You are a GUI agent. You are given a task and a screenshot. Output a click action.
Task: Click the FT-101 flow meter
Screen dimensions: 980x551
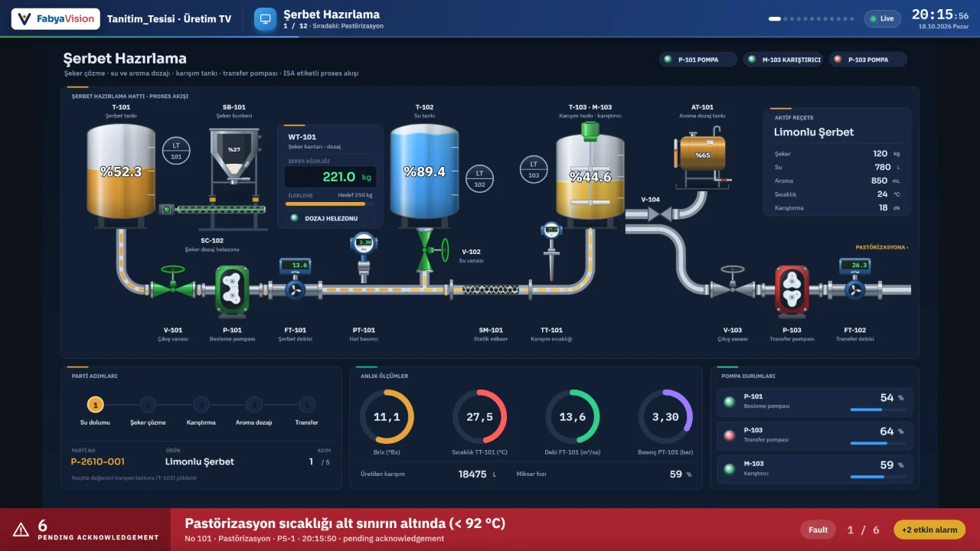(296, 279)
